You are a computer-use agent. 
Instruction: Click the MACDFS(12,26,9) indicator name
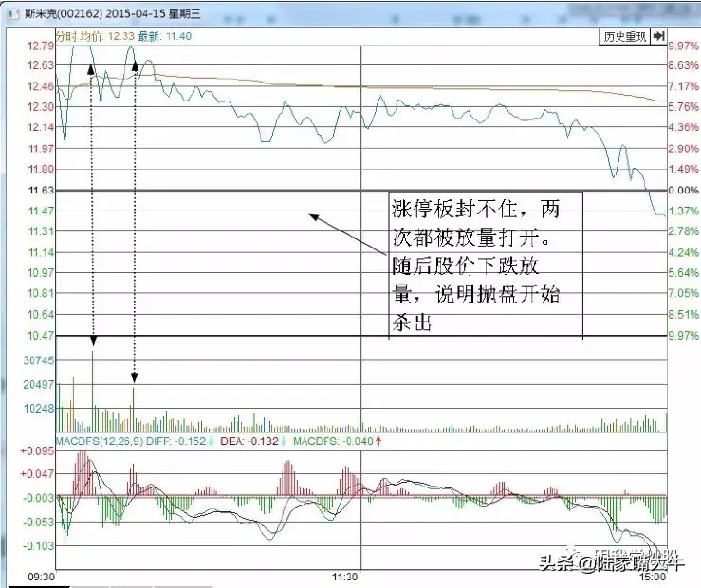click(100, 441)
